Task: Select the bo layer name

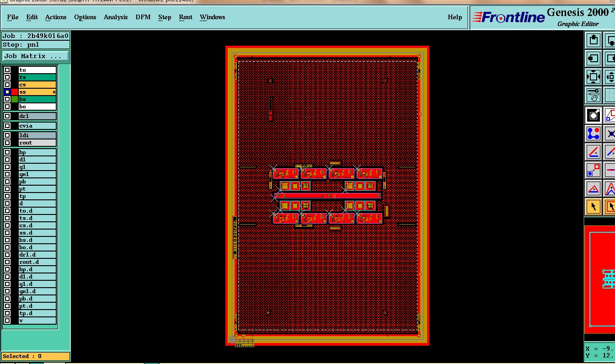Action: (37, 107)
